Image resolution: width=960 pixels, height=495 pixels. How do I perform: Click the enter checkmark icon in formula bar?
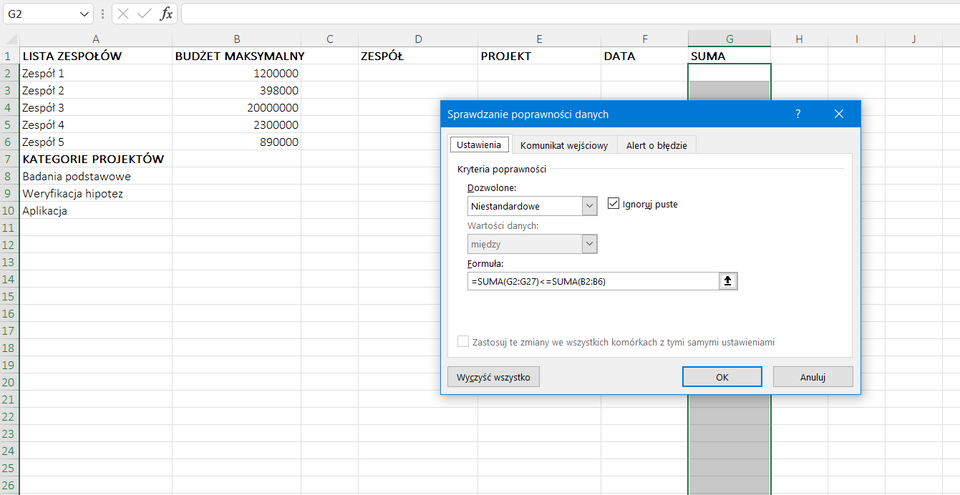144,14
